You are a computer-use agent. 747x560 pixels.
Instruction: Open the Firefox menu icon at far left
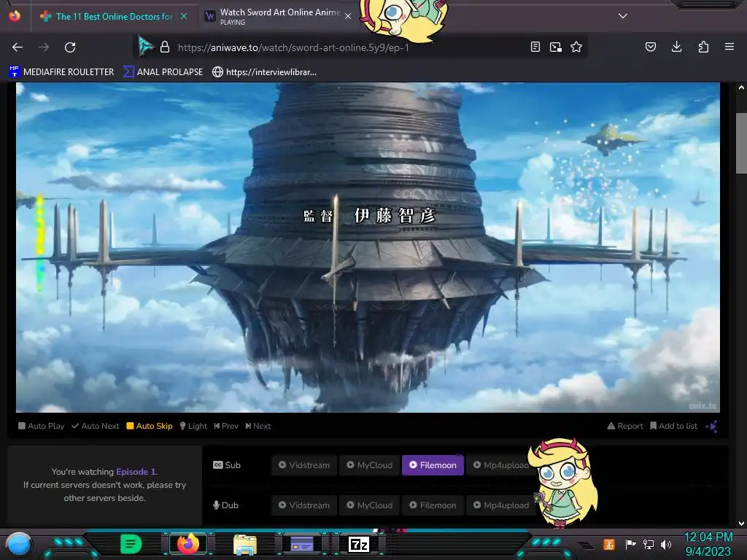tap(15, 16)
